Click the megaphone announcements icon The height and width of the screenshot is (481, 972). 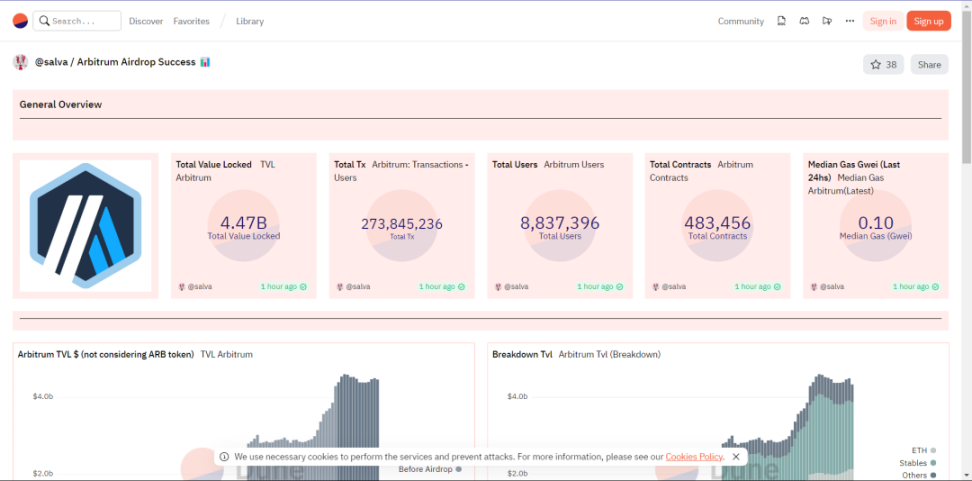coord(827,21)
